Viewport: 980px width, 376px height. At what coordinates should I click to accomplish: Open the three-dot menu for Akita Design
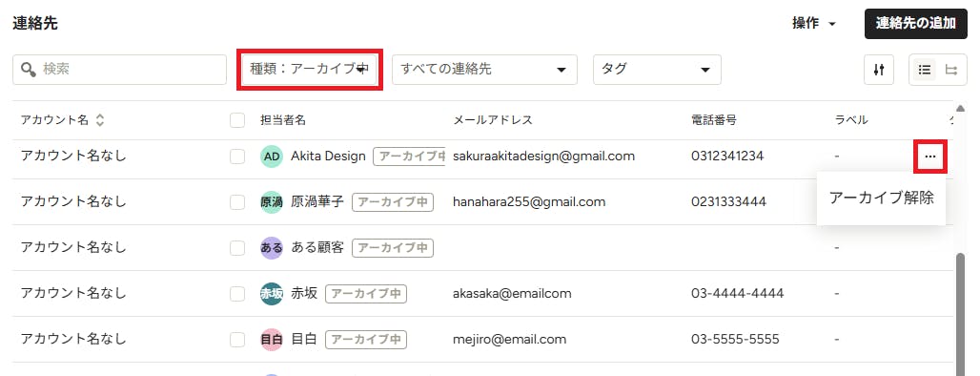(x=930, y=157)
